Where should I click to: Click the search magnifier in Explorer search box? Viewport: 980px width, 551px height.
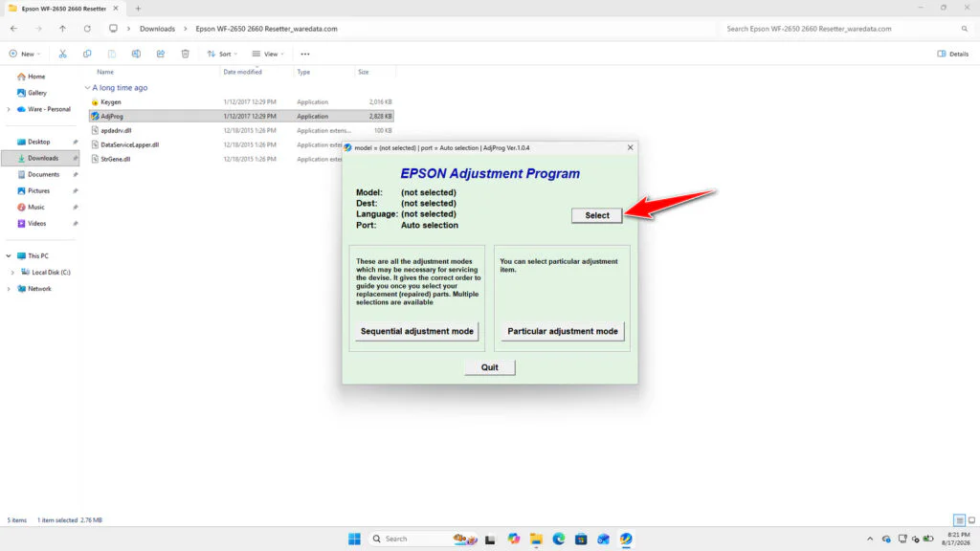tap(965, 29)
